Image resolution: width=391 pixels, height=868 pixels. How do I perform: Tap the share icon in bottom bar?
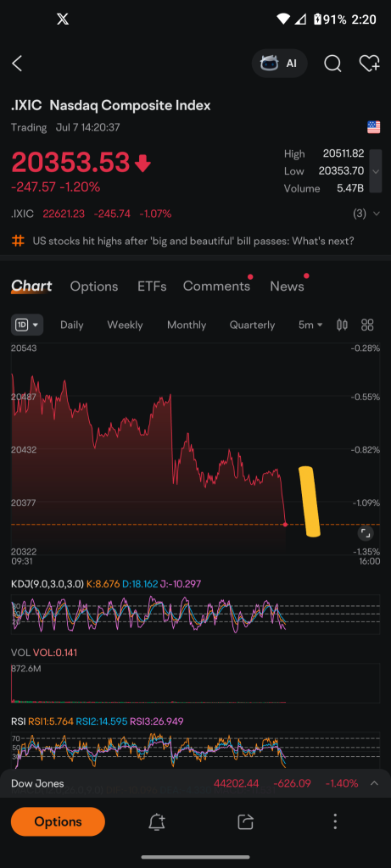click(x=245, y=822)
